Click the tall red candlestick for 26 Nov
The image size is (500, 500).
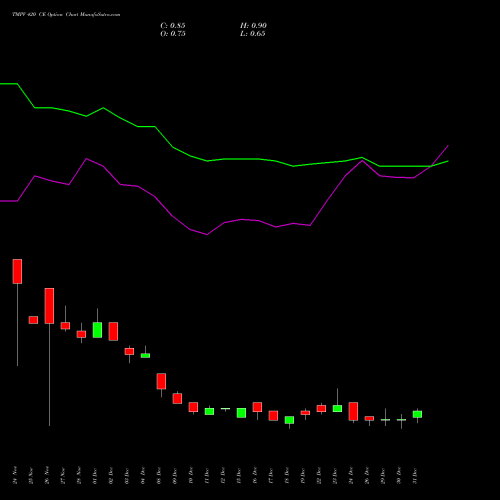49,306
